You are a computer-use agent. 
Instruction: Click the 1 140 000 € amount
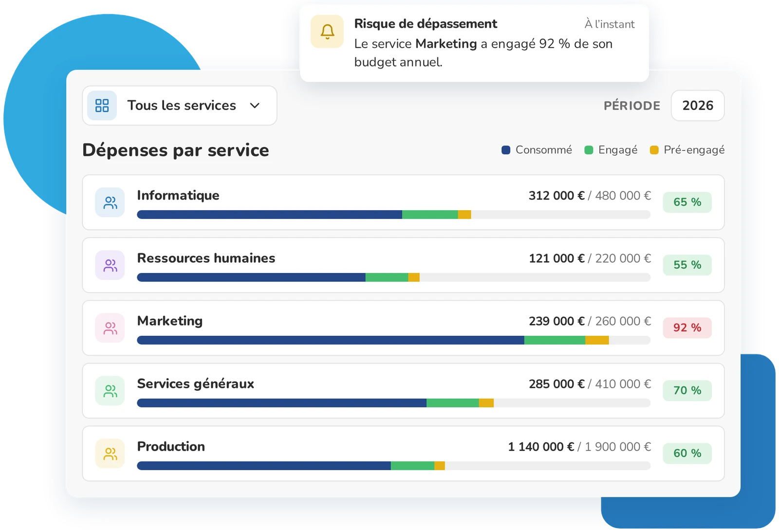[x=541, y=447]
